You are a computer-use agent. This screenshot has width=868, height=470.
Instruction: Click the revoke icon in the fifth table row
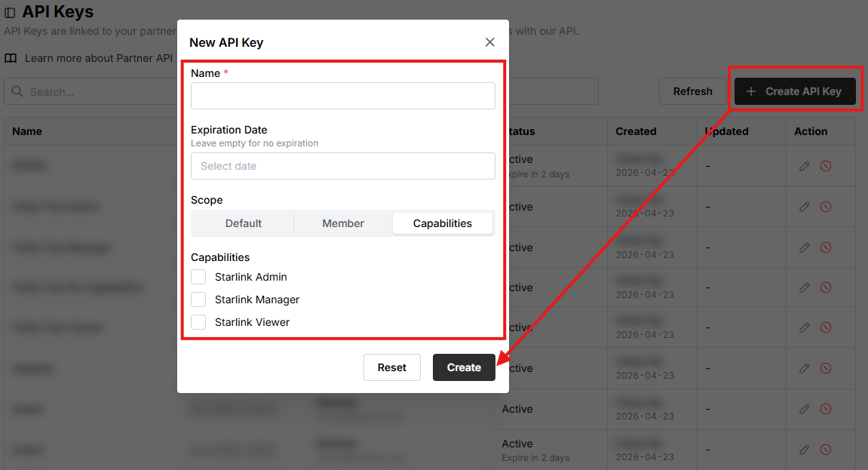click(x=825, y=327)
